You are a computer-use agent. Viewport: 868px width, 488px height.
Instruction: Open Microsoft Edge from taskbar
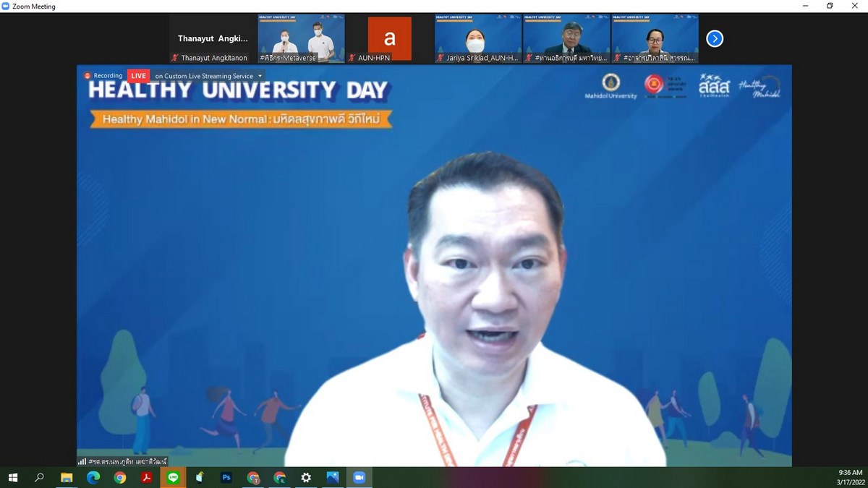[93, 478]
